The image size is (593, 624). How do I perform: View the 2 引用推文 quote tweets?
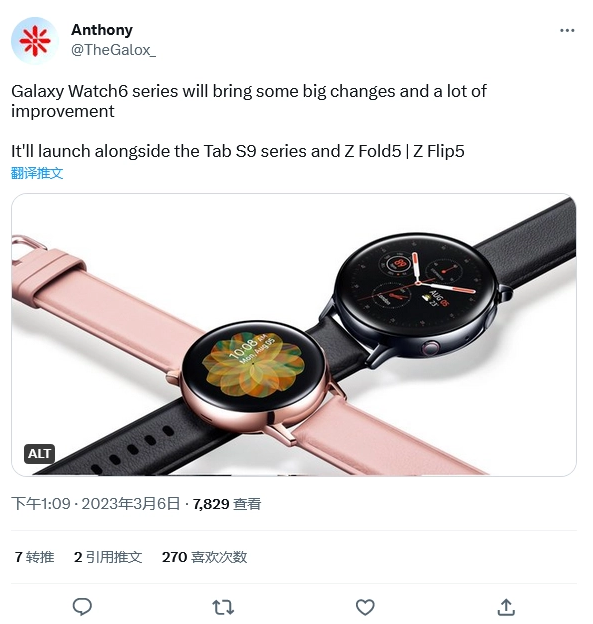pos(108,557)
